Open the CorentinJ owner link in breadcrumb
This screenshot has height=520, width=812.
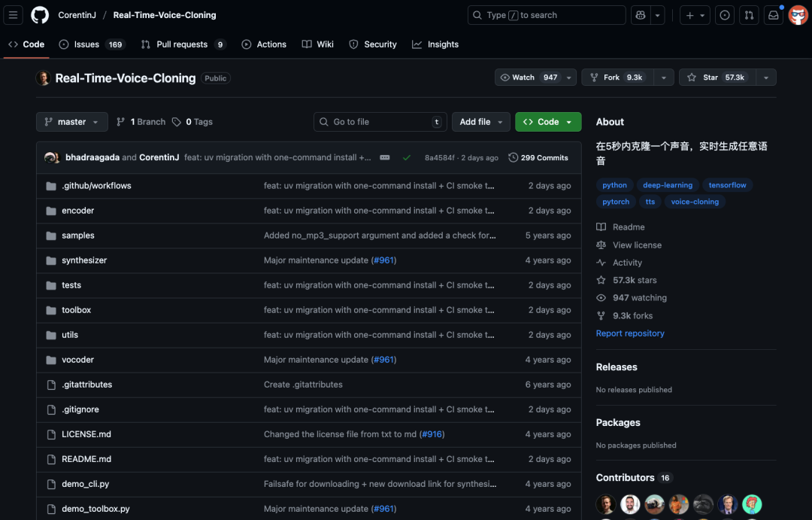point(77,15)
